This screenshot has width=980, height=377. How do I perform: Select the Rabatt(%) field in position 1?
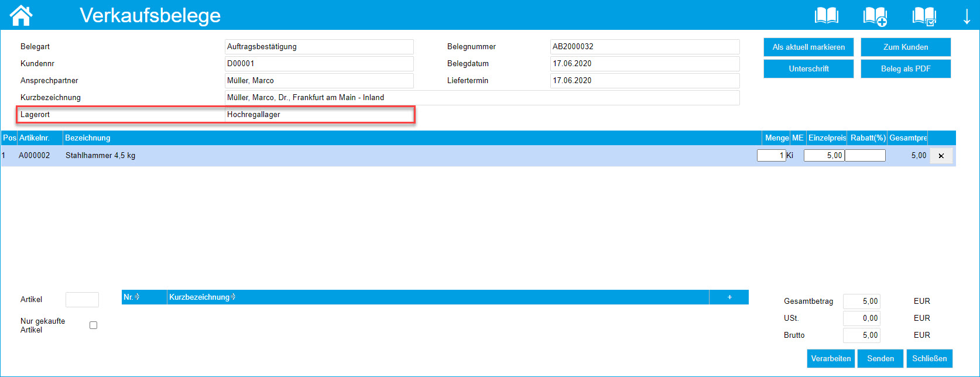tap(865, 156)
